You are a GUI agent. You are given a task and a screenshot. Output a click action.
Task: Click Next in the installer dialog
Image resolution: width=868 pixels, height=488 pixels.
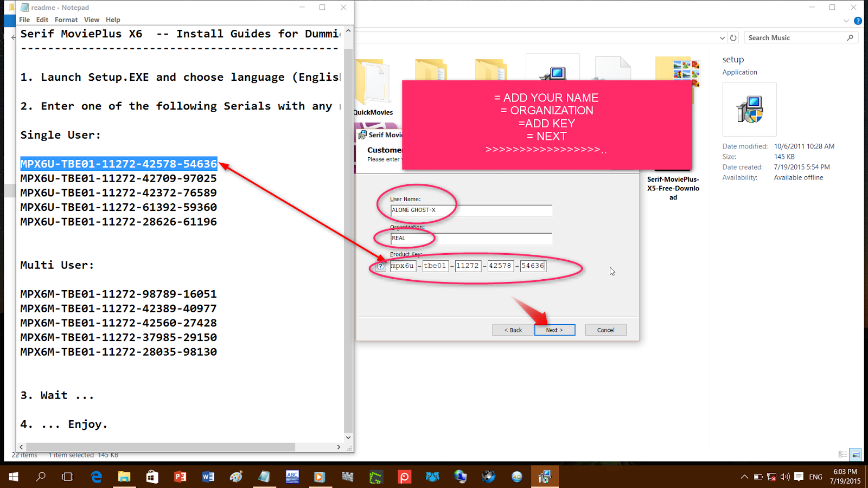click(x=554, y=330)
